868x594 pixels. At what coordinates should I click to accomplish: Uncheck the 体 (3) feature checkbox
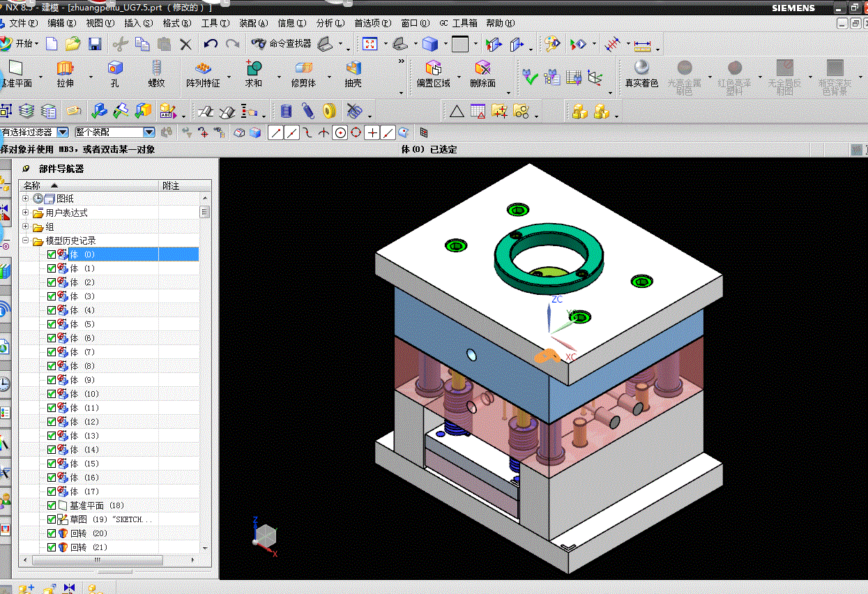click(52, 296)
